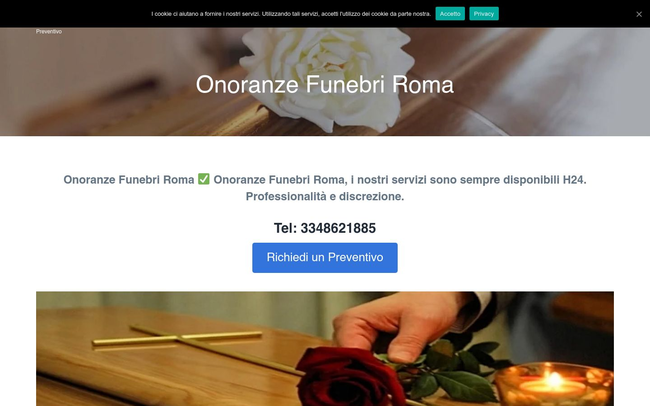Click the lit candle in the photo

pos(553,384)
